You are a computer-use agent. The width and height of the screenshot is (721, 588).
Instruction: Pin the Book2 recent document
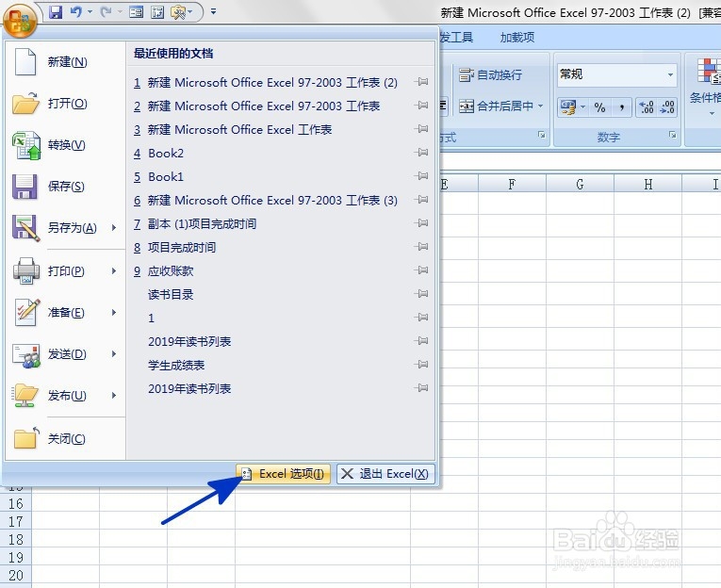click(420, 153)
